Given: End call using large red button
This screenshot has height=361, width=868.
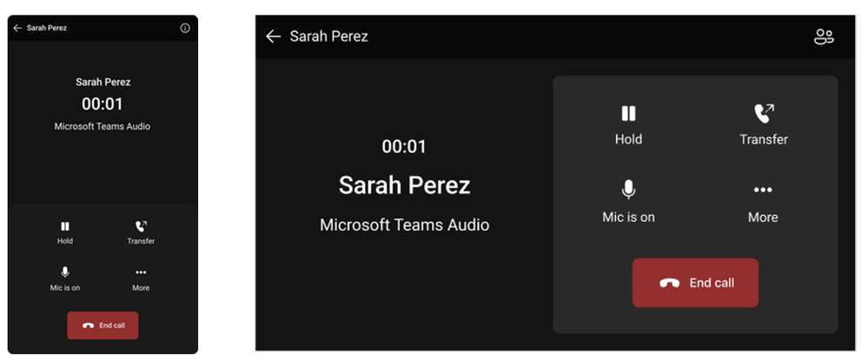Looking at the screenshot, I should 695,283.
